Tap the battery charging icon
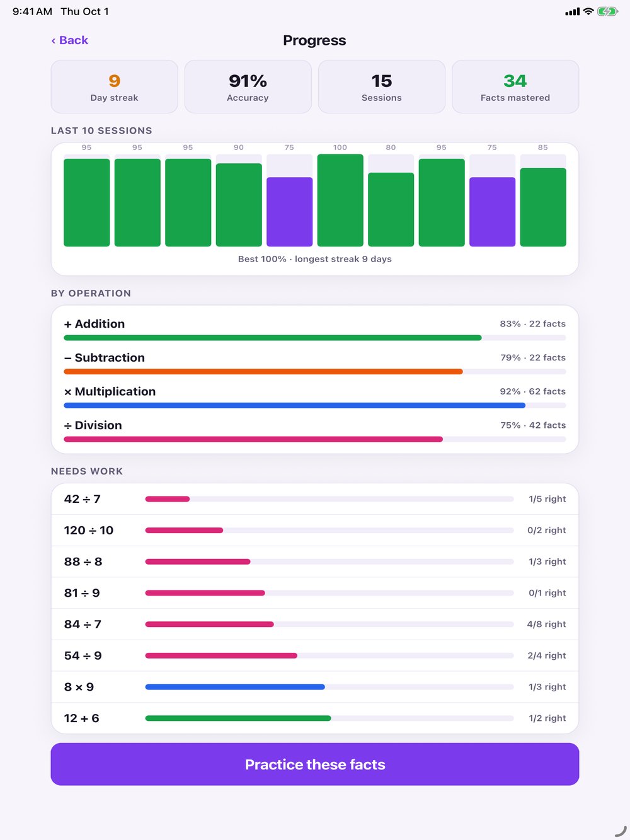The height and width of the screenshot is (840, 630). point(607,11)
